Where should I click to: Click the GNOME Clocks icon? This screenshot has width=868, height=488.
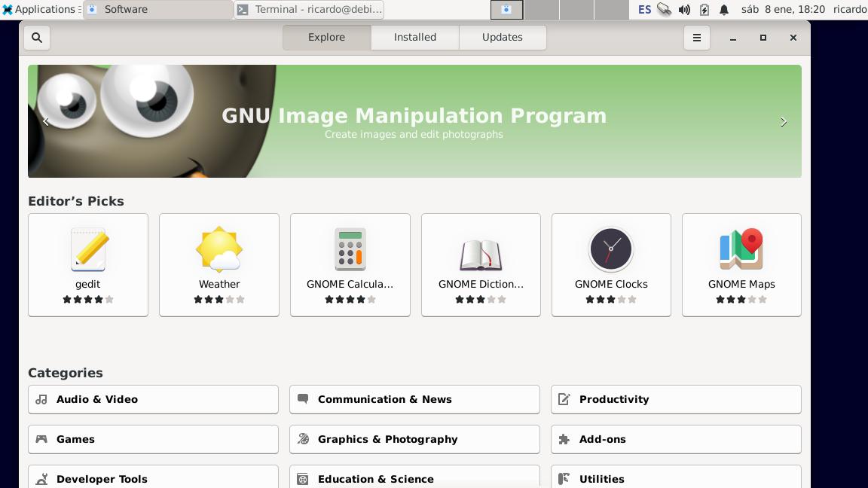[x=611, y=249]
